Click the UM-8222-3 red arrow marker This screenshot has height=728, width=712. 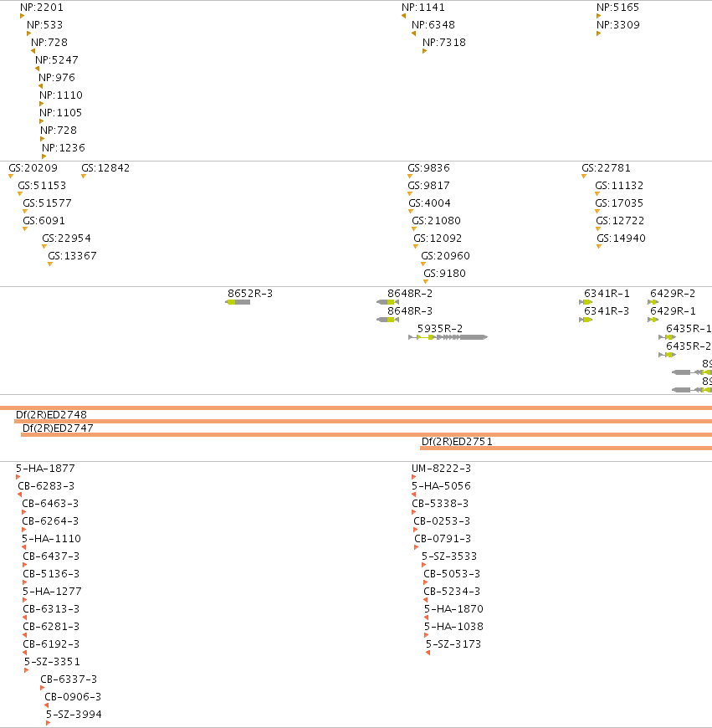point(413,477)
